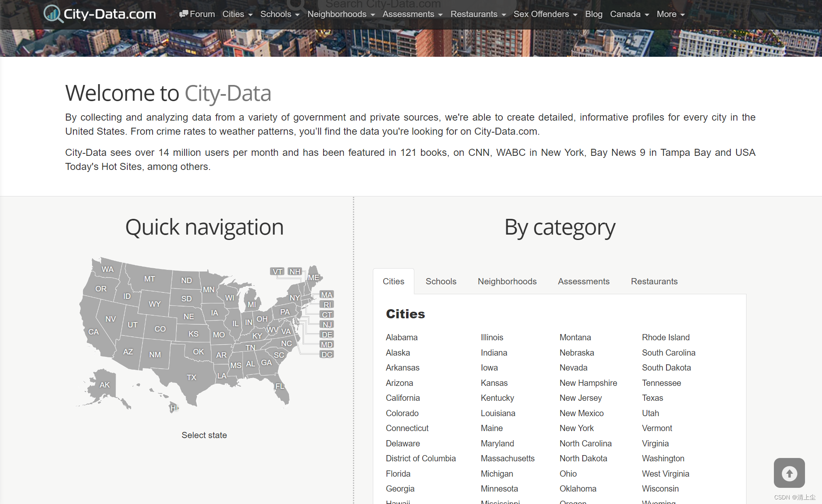Expand the Canada dropdown menu

630,14
